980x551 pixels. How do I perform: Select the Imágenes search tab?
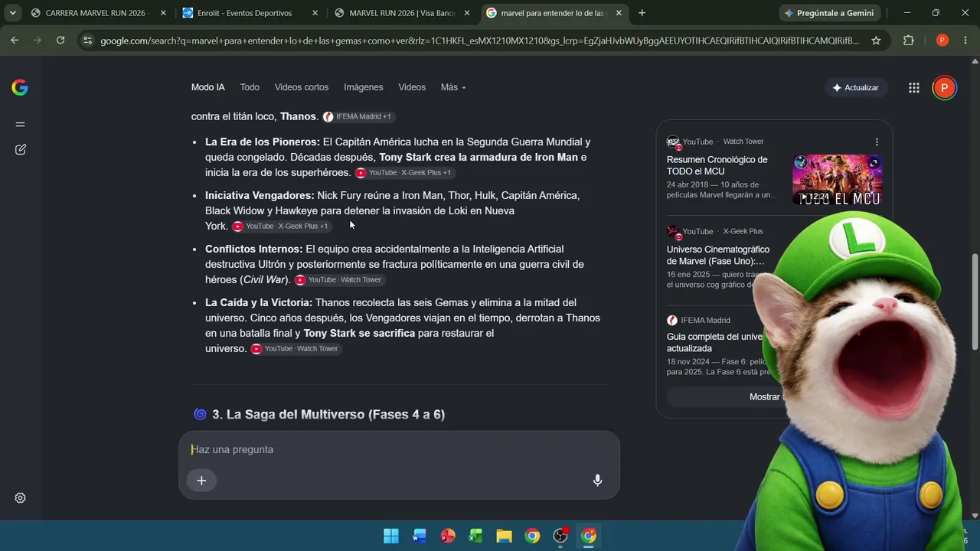point(364,87)
